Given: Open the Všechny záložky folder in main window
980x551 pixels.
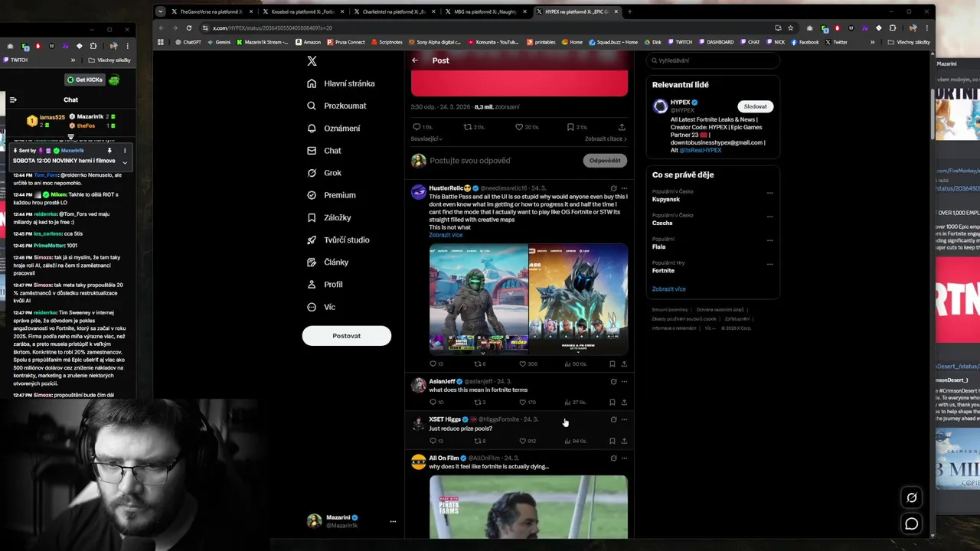Looking at the screenshot, I should [908, 42].
